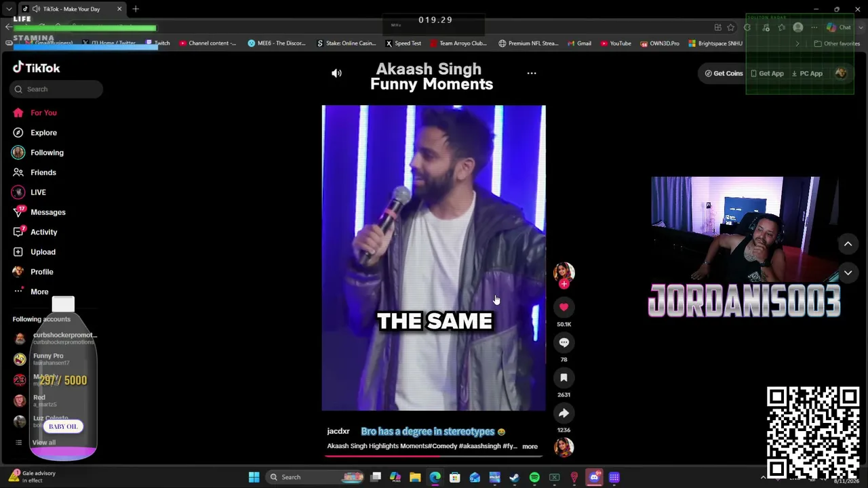Open the YouTube bookmark
This screenshot has height=488, width=868.
[x=616, y=43]
